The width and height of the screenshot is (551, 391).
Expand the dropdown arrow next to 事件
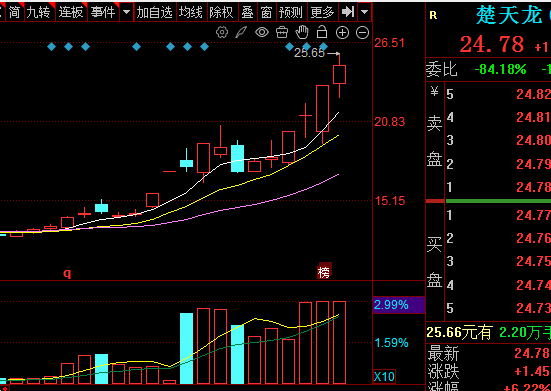(x=126, y=12)
